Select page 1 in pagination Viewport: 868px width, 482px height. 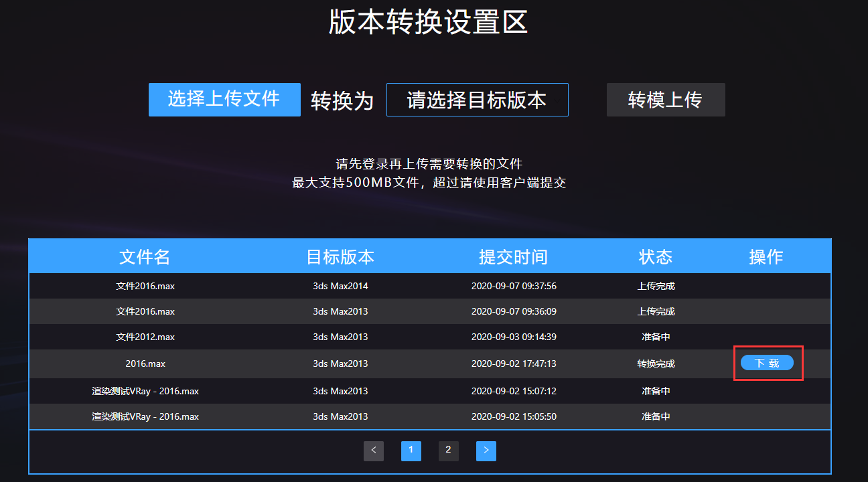click(411, 451)
